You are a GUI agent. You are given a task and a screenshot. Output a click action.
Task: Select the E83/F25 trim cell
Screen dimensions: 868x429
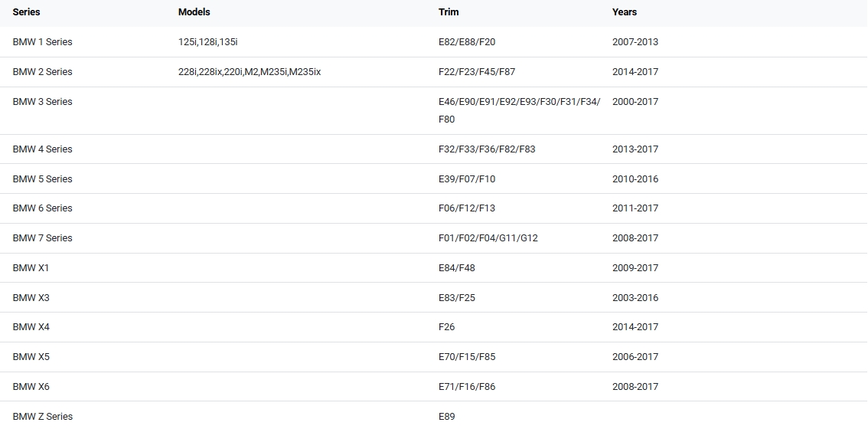point(456,298)
